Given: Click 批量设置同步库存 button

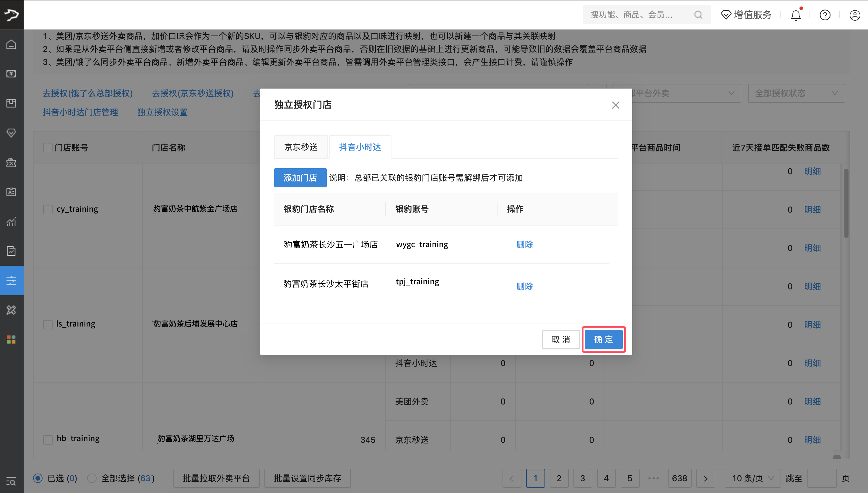Looking at the screenshot, I should 307,478.
